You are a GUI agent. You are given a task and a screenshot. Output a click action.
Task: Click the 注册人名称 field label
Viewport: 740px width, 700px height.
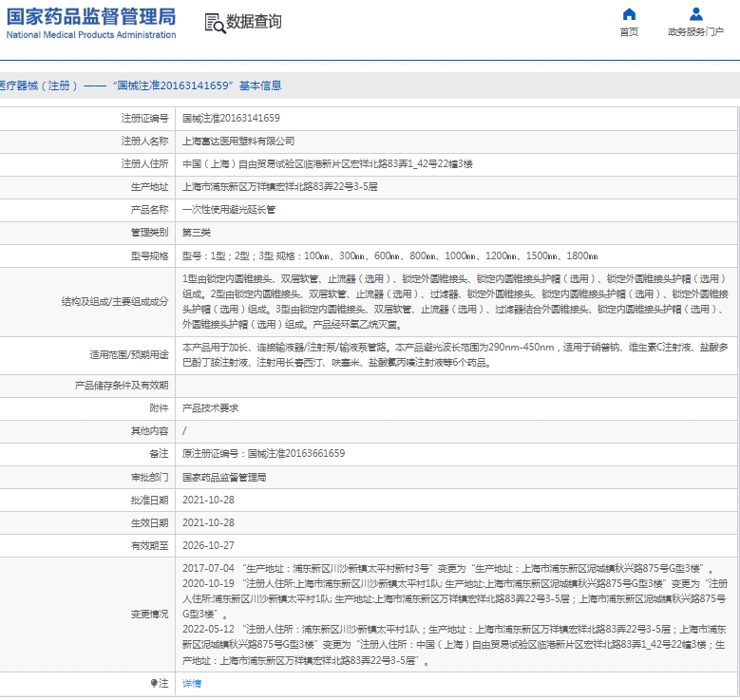pyautogui.click(x=144, y=142)
